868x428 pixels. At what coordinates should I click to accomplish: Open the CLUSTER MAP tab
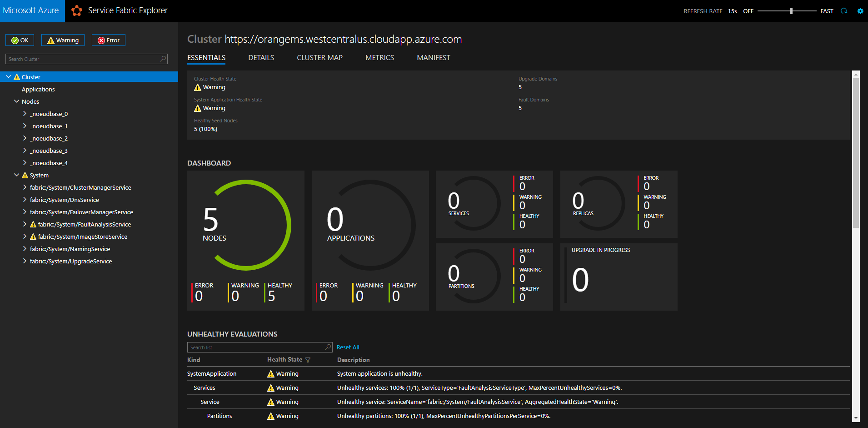click(319, 58)
